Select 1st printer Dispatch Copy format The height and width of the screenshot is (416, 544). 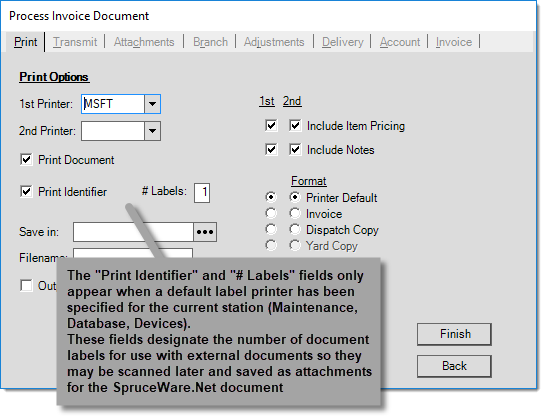click(x=271, y=229)
